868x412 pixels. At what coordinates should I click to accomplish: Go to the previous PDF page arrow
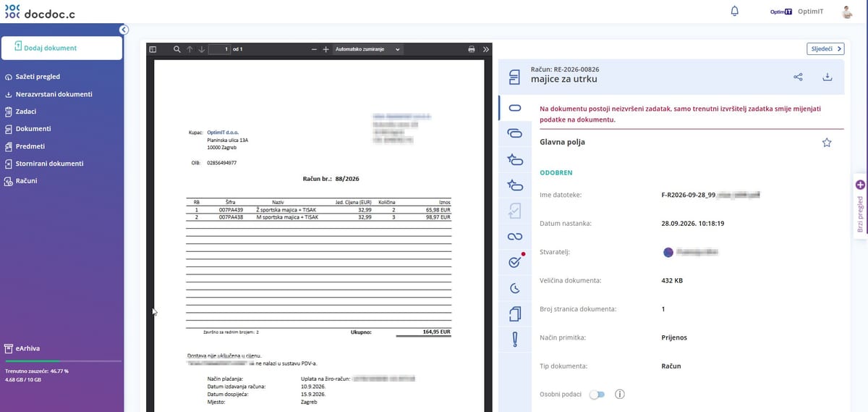point(190,49)
